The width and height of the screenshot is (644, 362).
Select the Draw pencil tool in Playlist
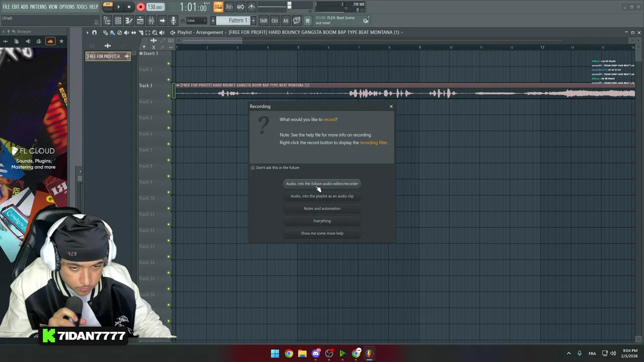[105, 32]
